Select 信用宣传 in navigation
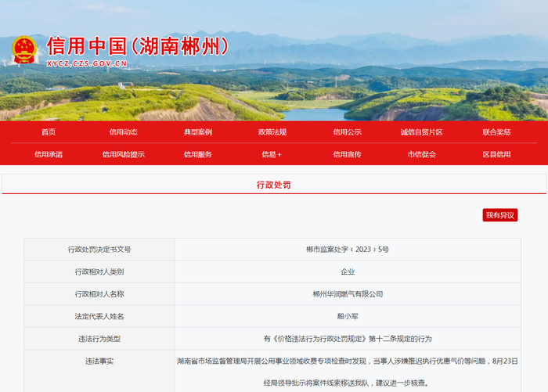This screenshot has width=548, height=392. tap(347, 154)
